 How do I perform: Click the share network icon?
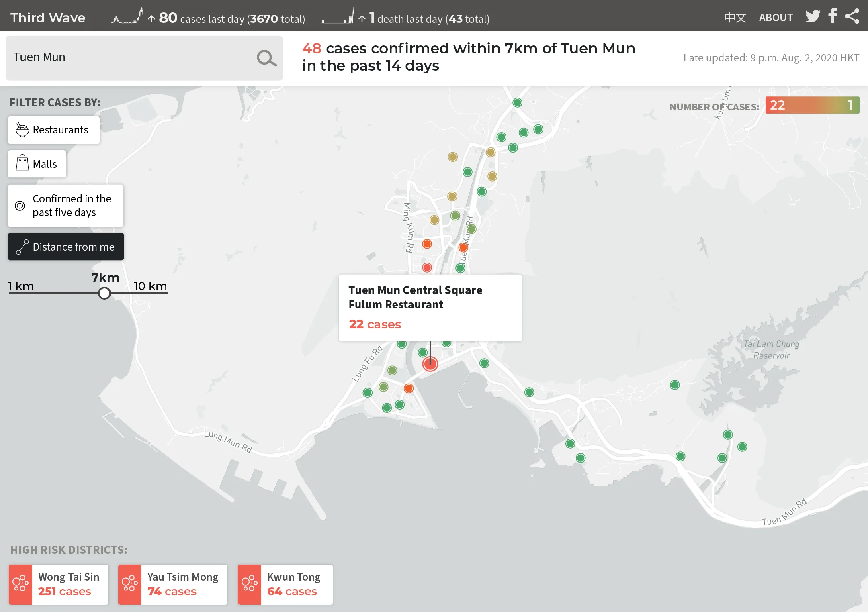[852, 16]
